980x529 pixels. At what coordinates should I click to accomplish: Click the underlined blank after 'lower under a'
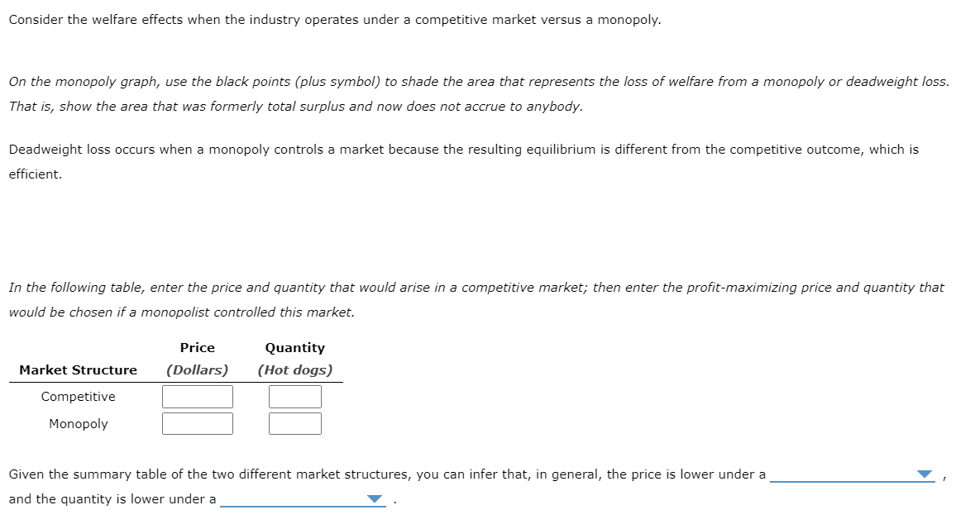(x=852, y=478)
